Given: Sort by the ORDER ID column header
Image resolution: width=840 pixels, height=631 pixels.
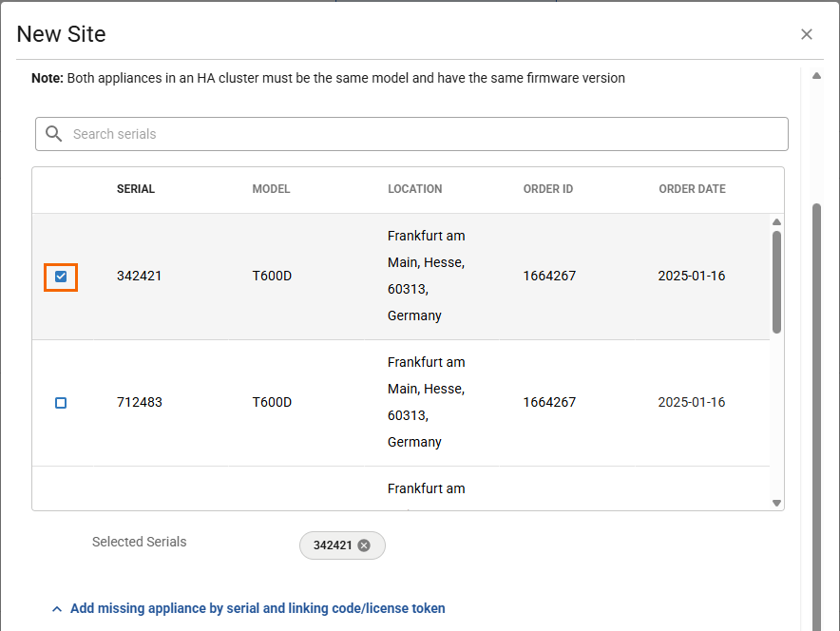Looking at the screenshot, I should (x=548, y=189).
